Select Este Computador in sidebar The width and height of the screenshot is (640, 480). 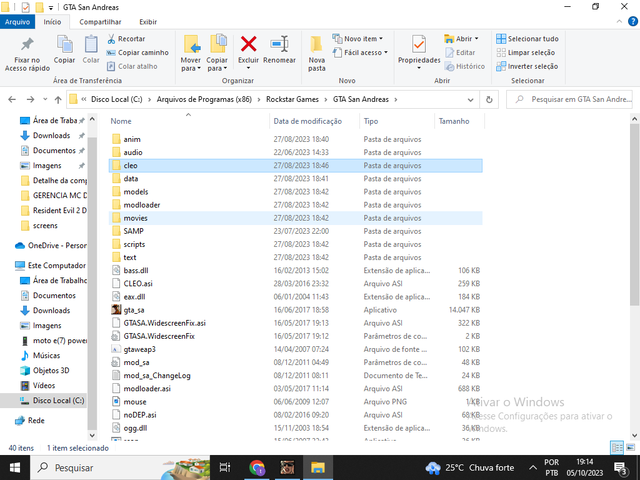[51, 266]
